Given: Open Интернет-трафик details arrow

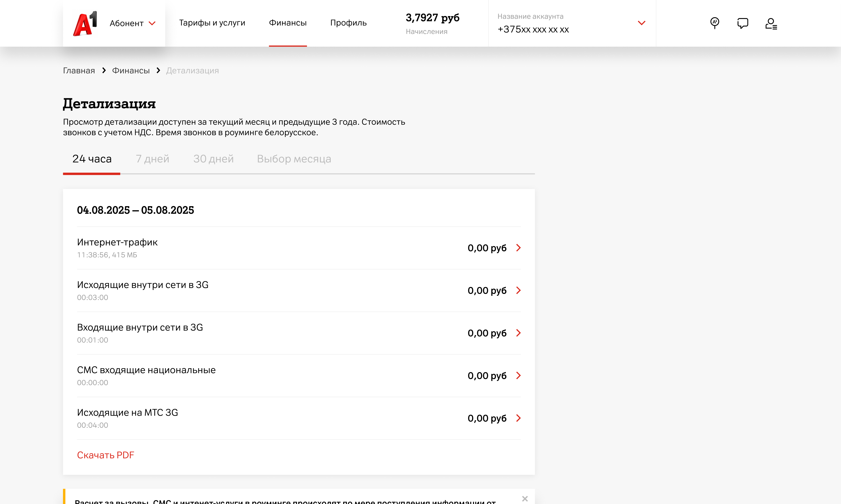Looking at the screenshot, I should 518,248.
